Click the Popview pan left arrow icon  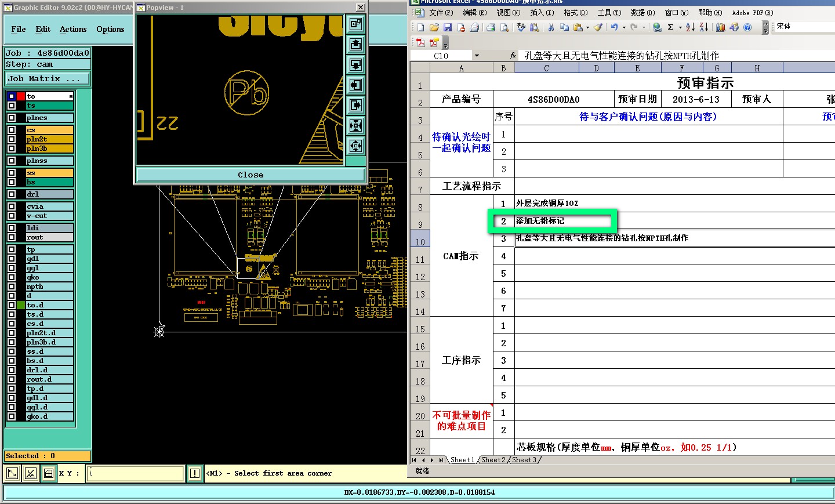coord(355,85)
